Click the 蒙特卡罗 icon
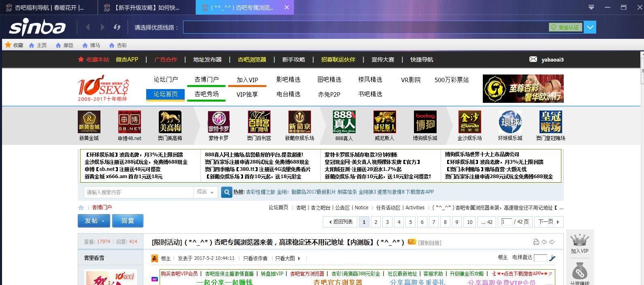Viewport: 644px width, 285px height. [x=219, y=122]
